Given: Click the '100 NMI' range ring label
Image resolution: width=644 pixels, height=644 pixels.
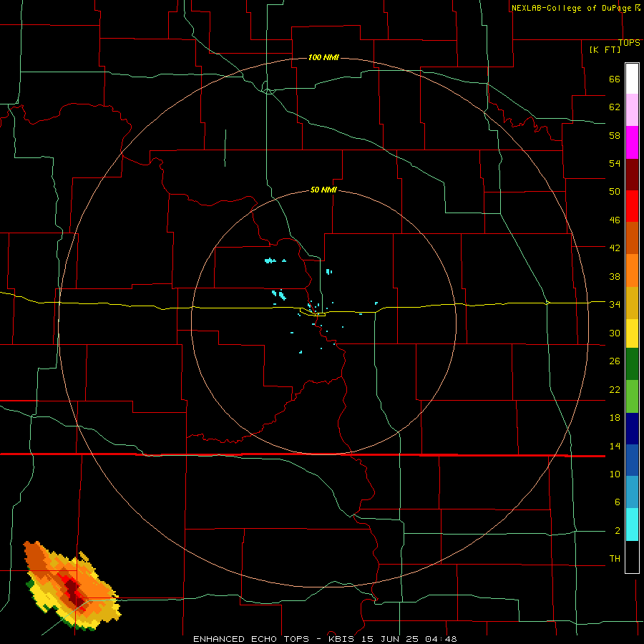Looking at the screenshot, I should tap(323, 57).
